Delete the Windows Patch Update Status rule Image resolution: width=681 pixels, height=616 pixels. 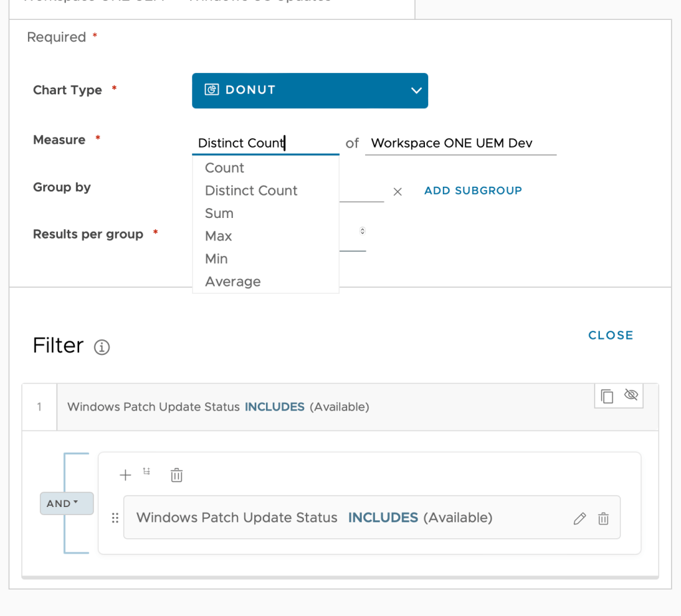click(603, 518)
